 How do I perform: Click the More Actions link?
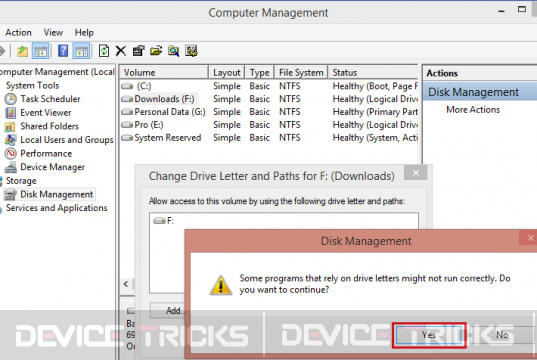[473, 110]
